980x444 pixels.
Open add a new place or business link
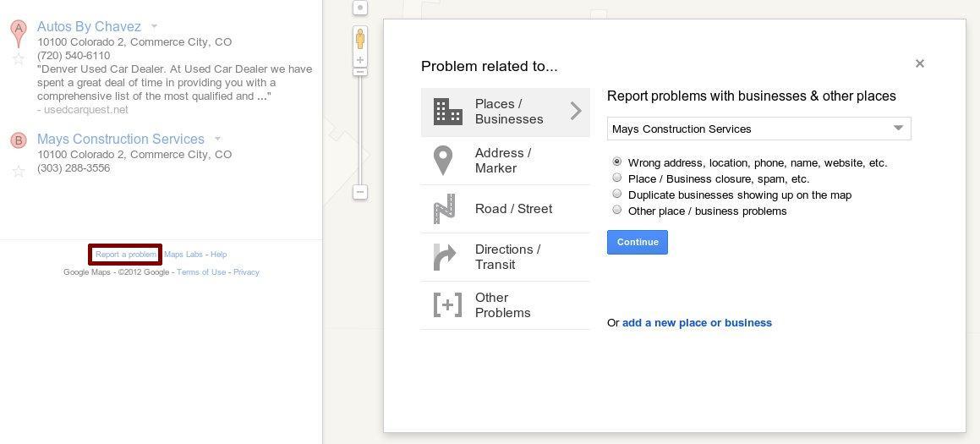(x=697, y=323)
